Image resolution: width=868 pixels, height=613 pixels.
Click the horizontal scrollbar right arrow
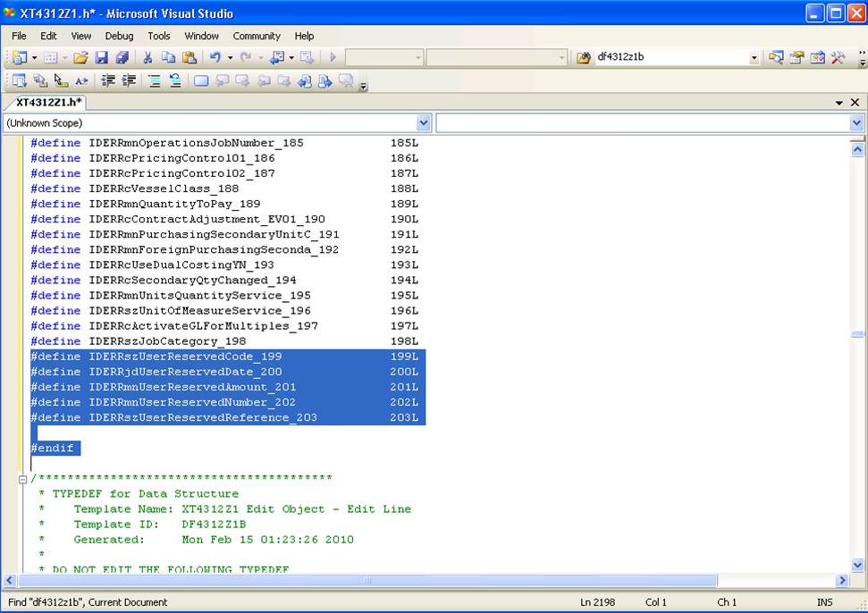tap(842, 580)
